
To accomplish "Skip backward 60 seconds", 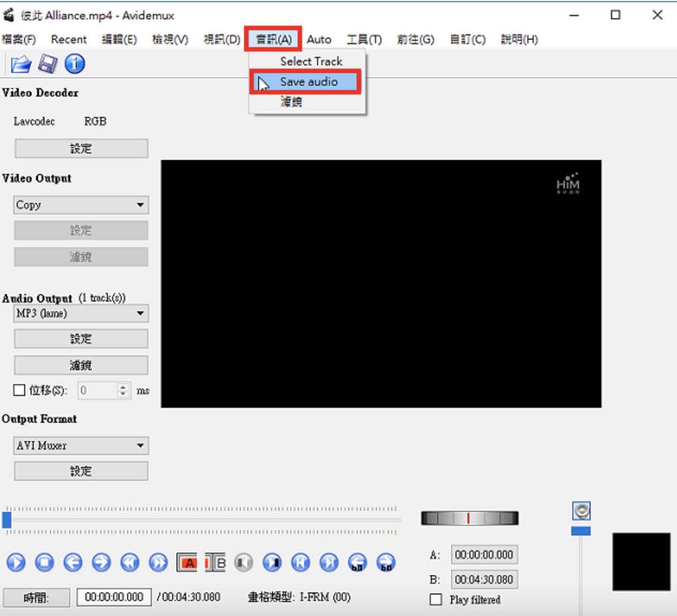I will 357,562.
